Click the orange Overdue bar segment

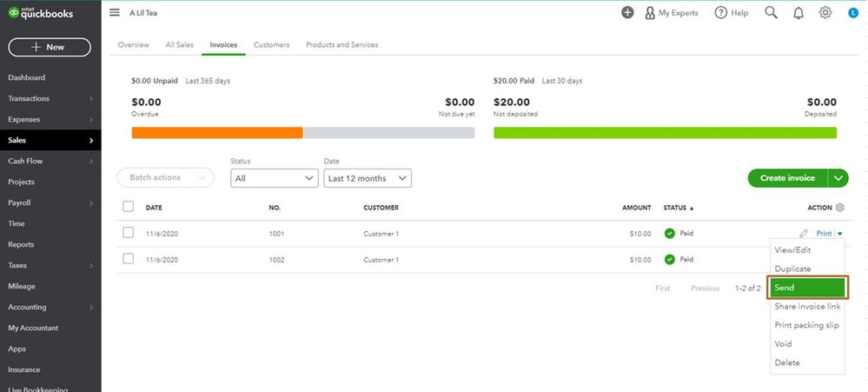point(217,133)
